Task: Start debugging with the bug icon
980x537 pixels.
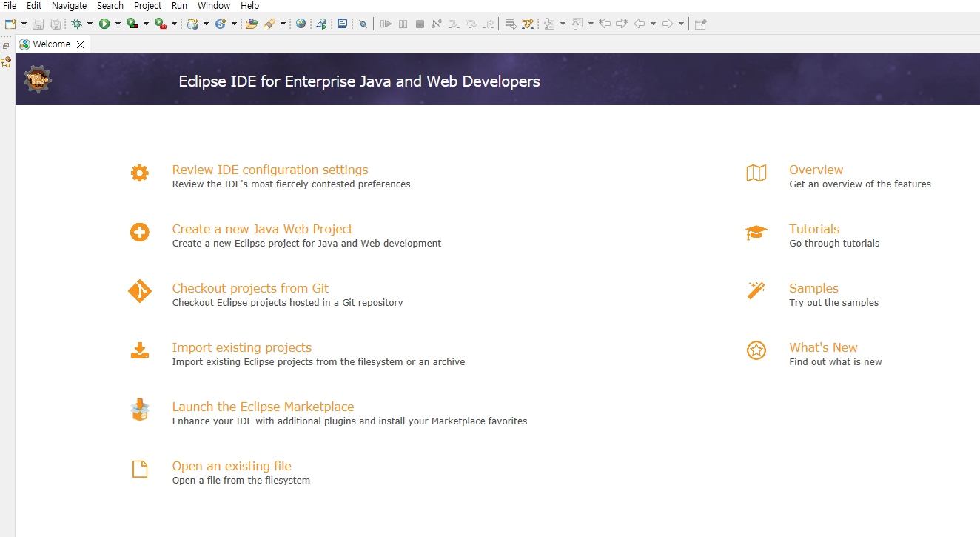Action: point(76,24)
